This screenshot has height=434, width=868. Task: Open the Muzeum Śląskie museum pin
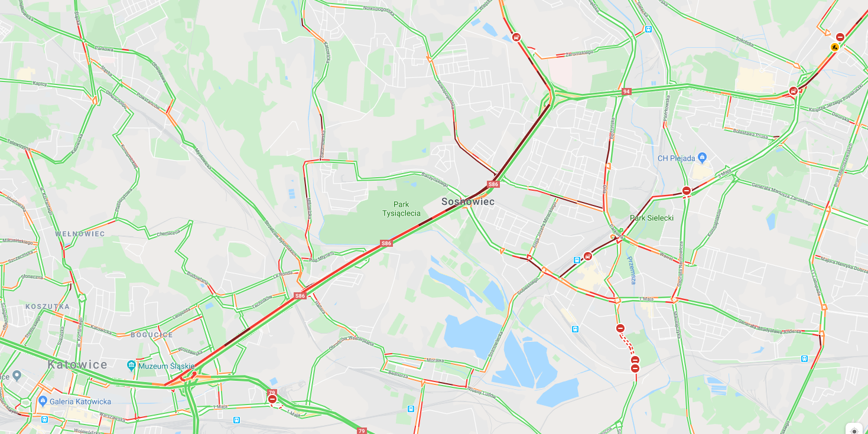click(131, 366)
